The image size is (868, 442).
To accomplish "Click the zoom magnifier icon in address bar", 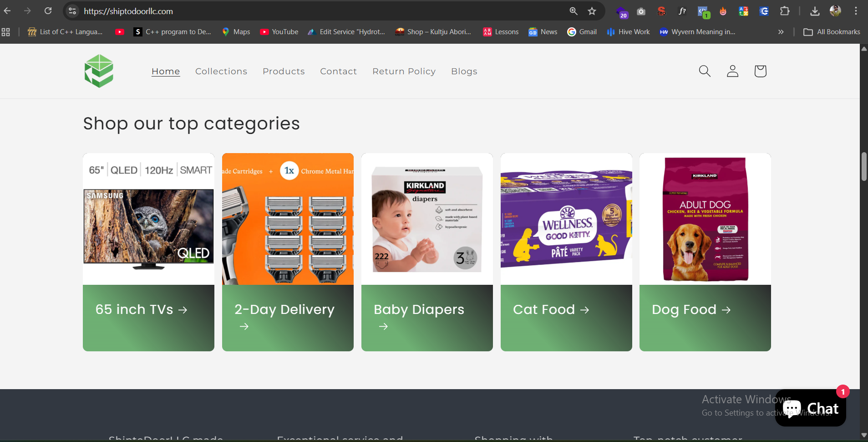I will pos(574,11).
